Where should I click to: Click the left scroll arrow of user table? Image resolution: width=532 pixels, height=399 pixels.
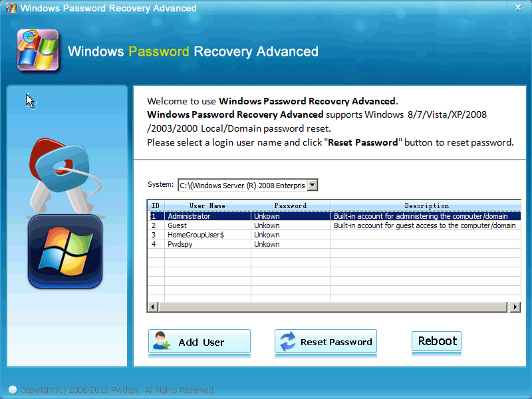pos(152,307)
